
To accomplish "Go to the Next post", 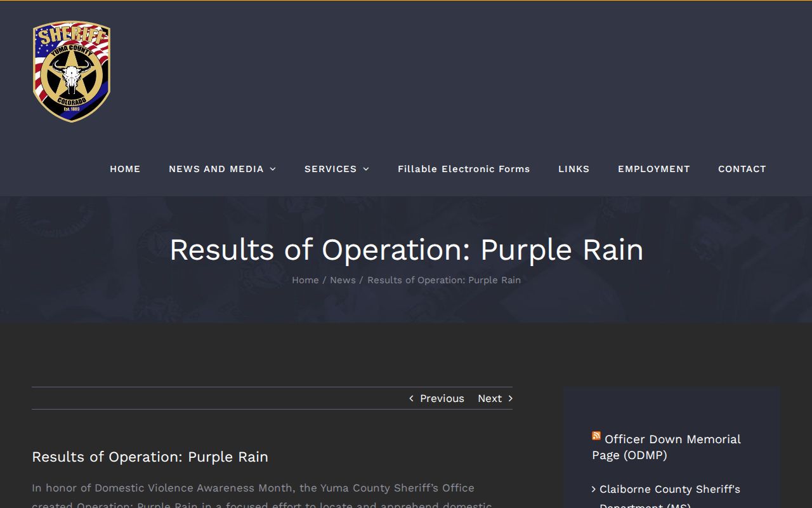I will pyautogui.click(x=490, y=398).
